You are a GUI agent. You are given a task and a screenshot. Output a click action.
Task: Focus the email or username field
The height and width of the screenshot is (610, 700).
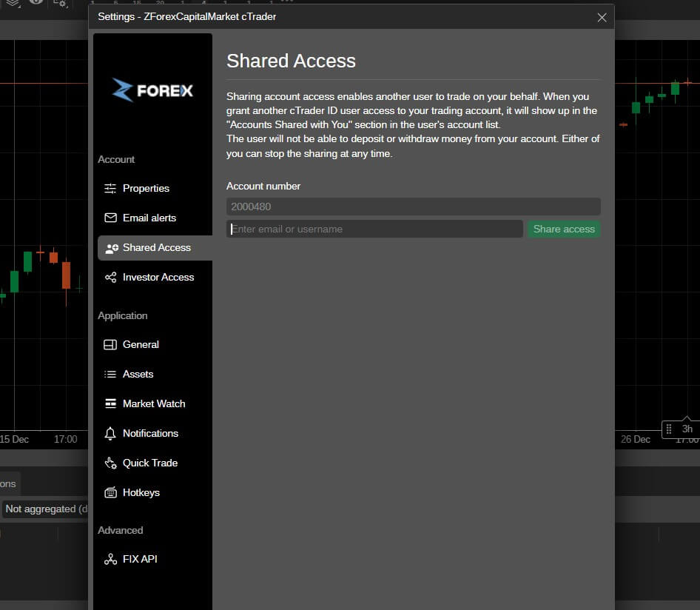374,229
